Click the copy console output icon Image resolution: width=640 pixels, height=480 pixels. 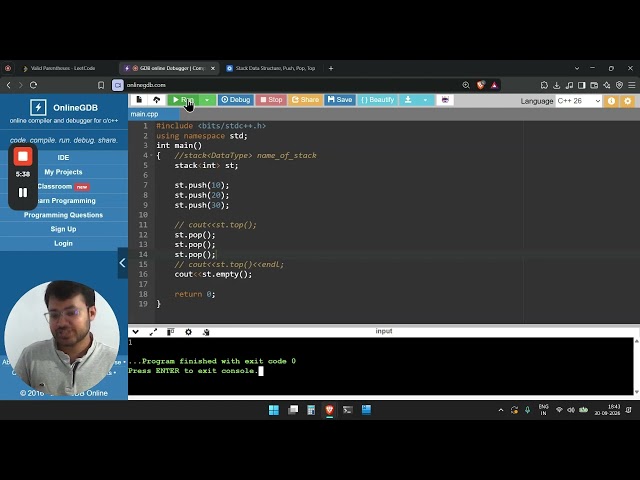[x=206, y=332]
